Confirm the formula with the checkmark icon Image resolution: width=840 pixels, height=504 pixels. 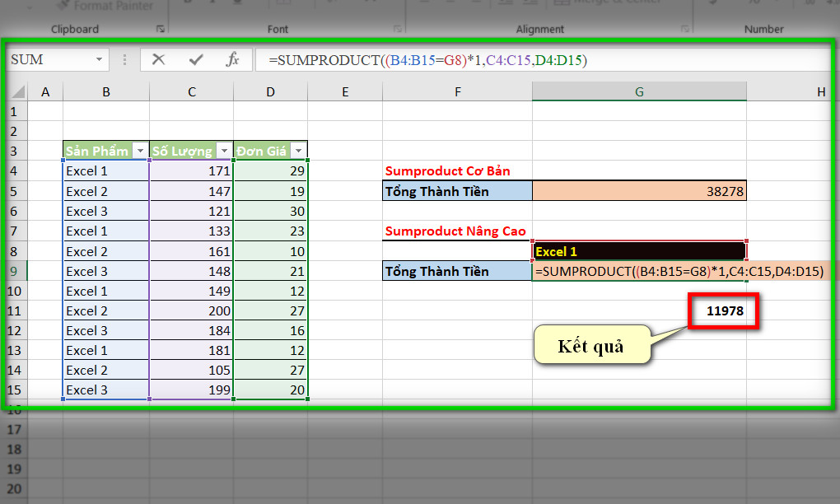pos(196,59)
